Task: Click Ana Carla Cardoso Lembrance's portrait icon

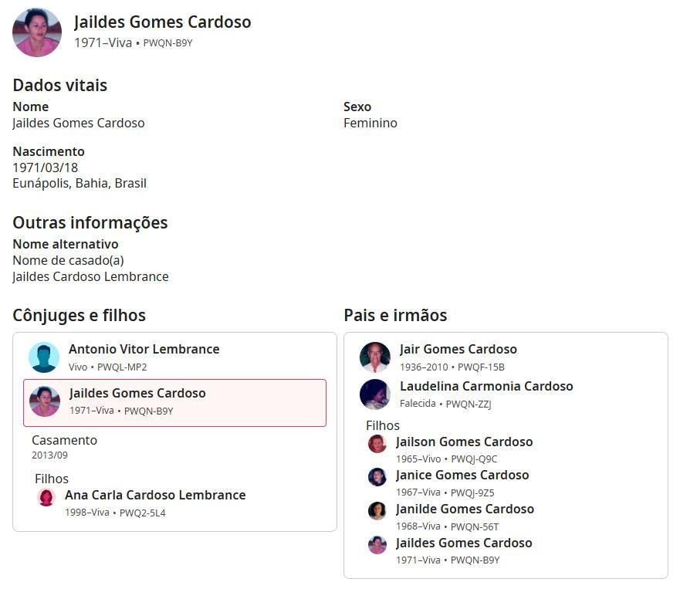Action: point(46,497)
